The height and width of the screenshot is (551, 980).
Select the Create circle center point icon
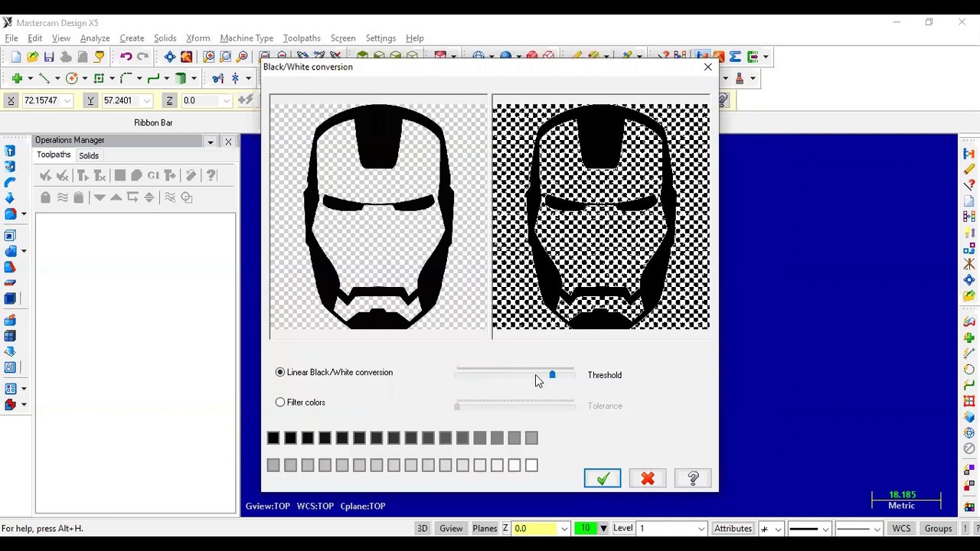click(72, 78)
